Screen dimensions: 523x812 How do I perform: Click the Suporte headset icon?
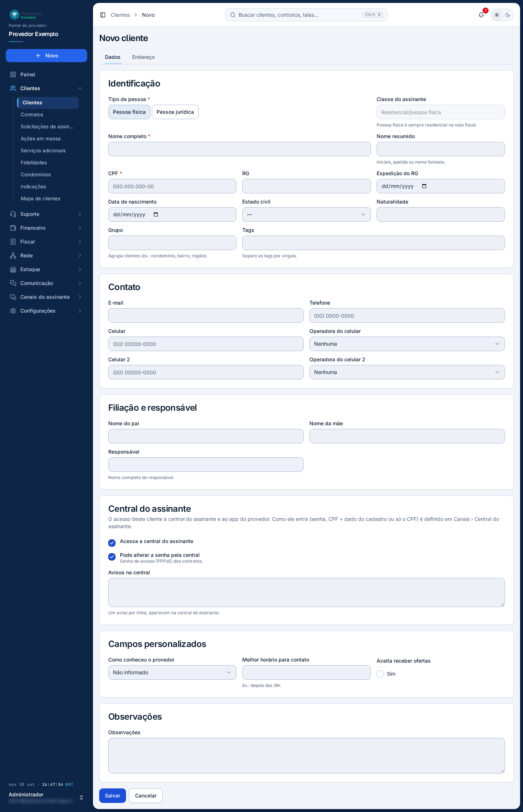coord(13,214)
